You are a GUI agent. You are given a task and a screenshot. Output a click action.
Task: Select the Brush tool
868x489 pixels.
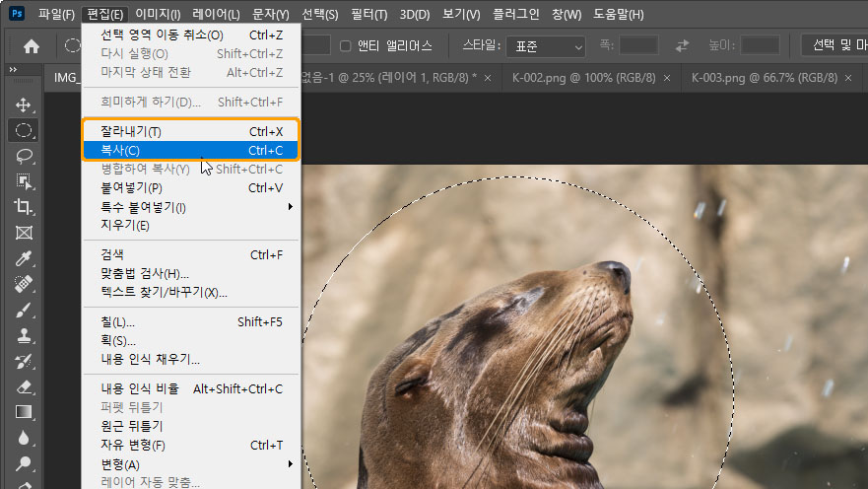click(x=24, y=311)
